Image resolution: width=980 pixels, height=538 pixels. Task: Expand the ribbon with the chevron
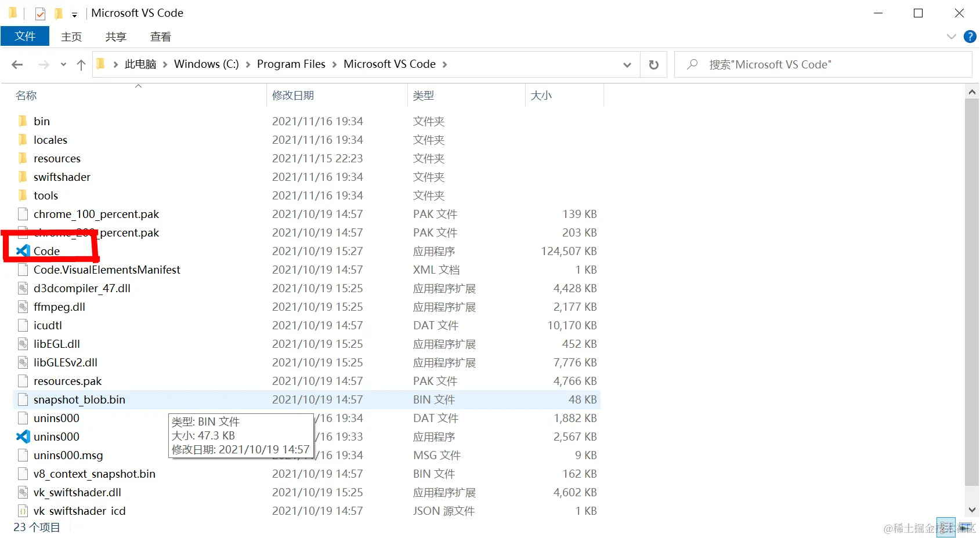(x=951, y=37)
